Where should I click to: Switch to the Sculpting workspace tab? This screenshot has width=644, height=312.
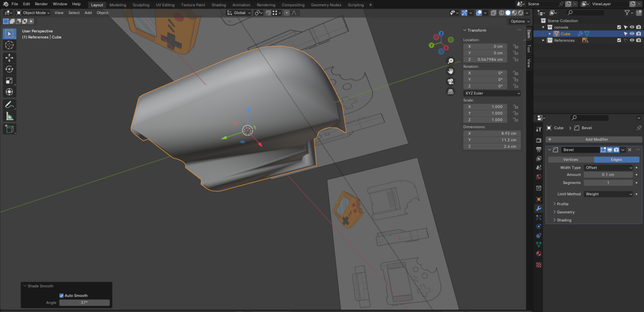141,5
